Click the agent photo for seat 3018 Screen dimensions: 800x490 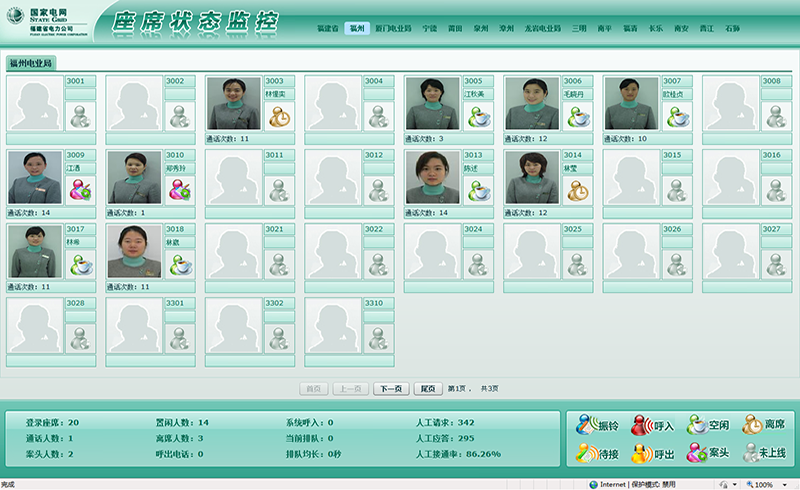(135, 252)
